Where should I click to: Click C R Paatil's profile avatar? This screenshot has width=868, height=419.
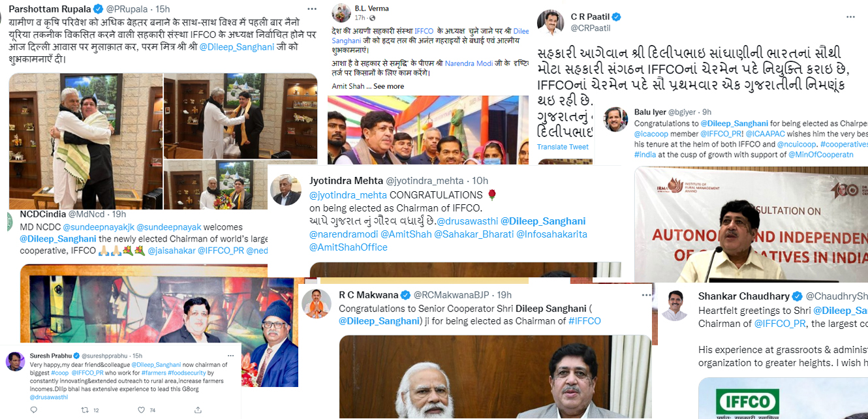coord(550,22)
